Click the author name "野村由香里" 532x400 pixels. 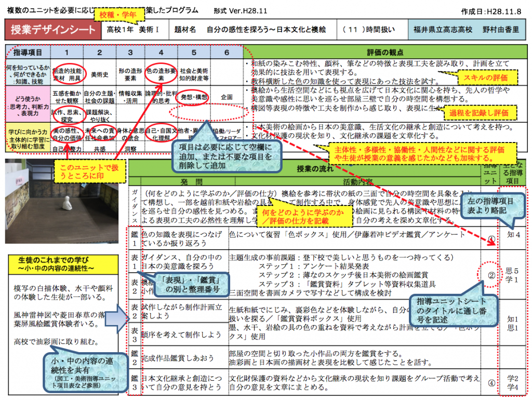coord(501,30)
